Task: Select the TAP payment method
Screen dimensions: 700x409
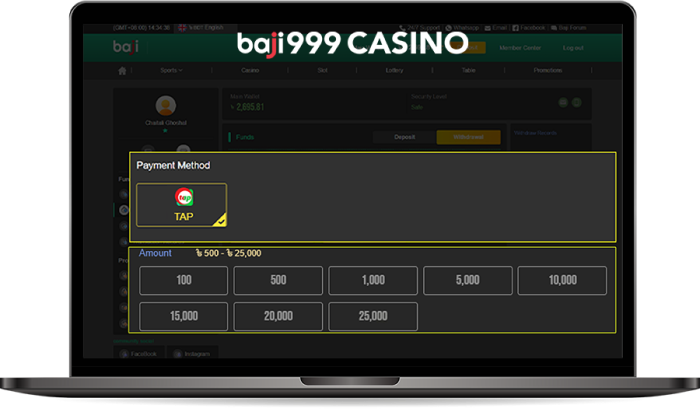Action: 182,205
